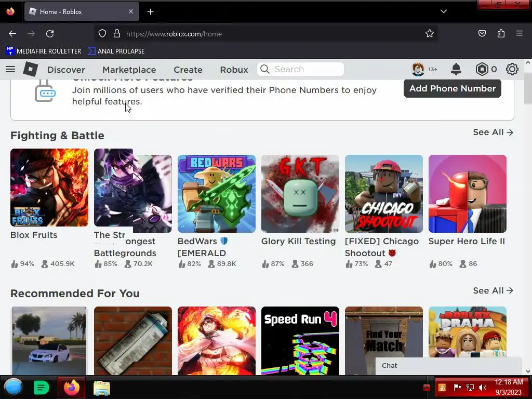Open the Glory Kill Testing thumbnail
This screenshot has width=532, height=399.
[x=300, y=194]
